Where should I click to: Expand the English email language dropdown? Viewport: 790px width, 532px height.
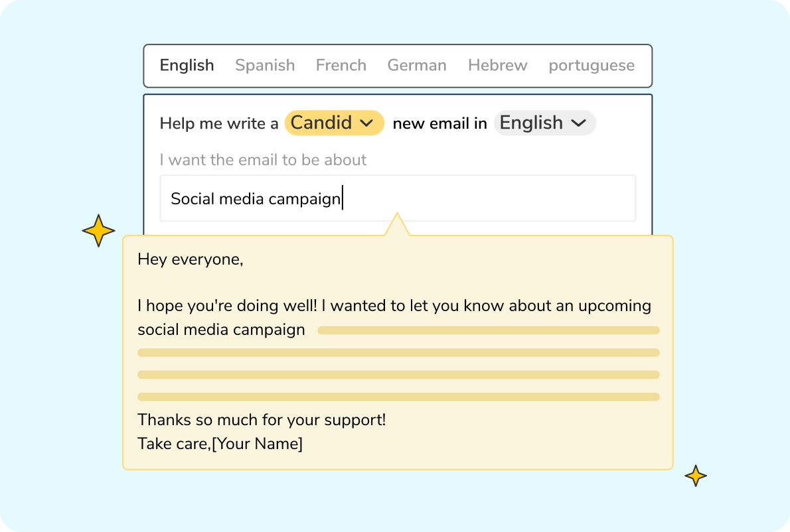tap(544, 123)
